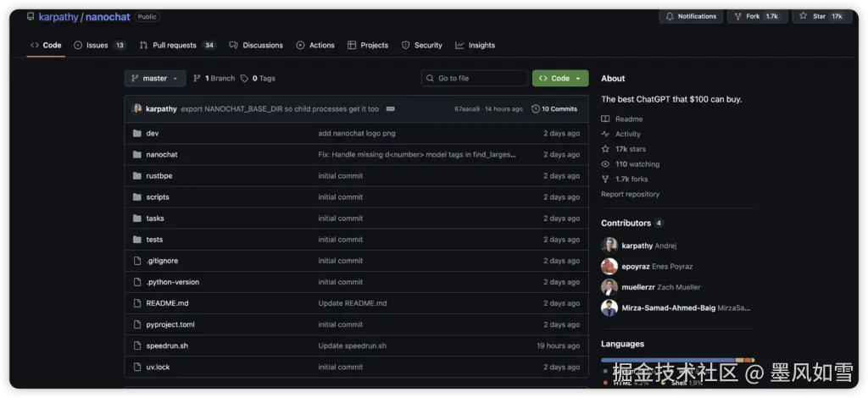Open the Pull requests tab
This screenshot has width=868, height=398.
[x=177, y=46]
